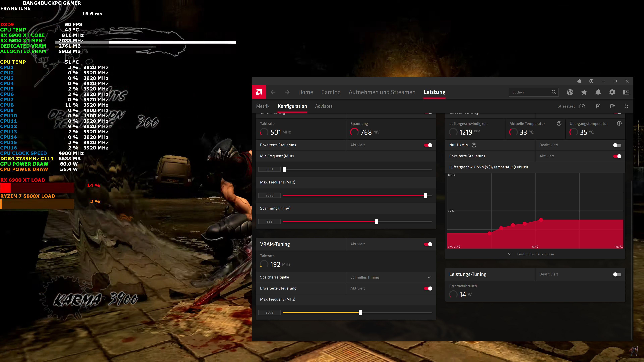Screen dimensions: 644x362
Task: Toggle VRAM Erweiterte Steuerung switch
Action: point(428,289)
